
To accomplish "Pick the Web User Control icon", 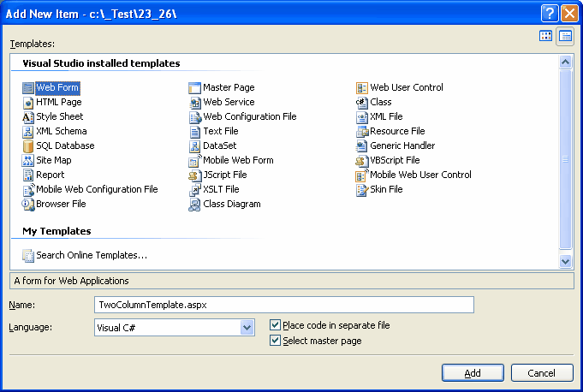I will pos(362,87).
